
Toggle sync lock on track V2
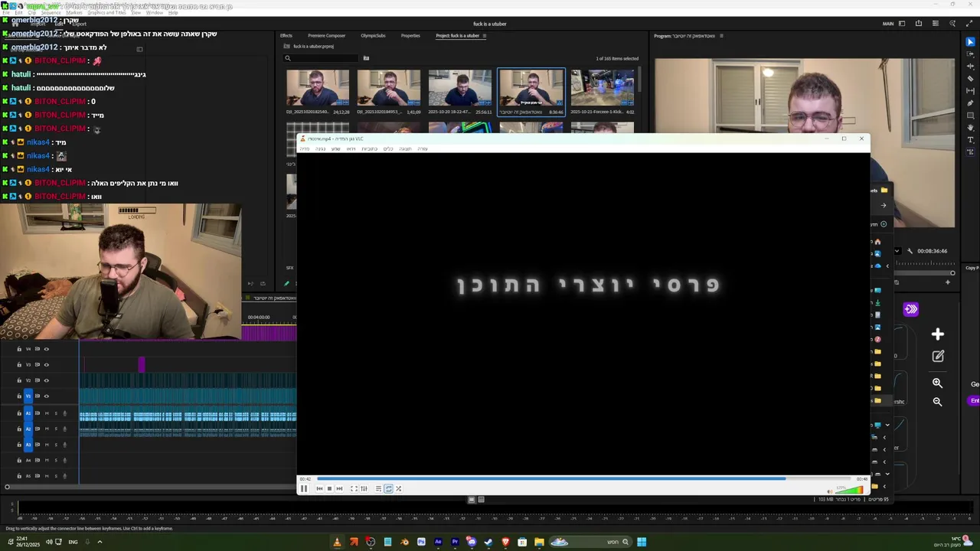point(38,380)
